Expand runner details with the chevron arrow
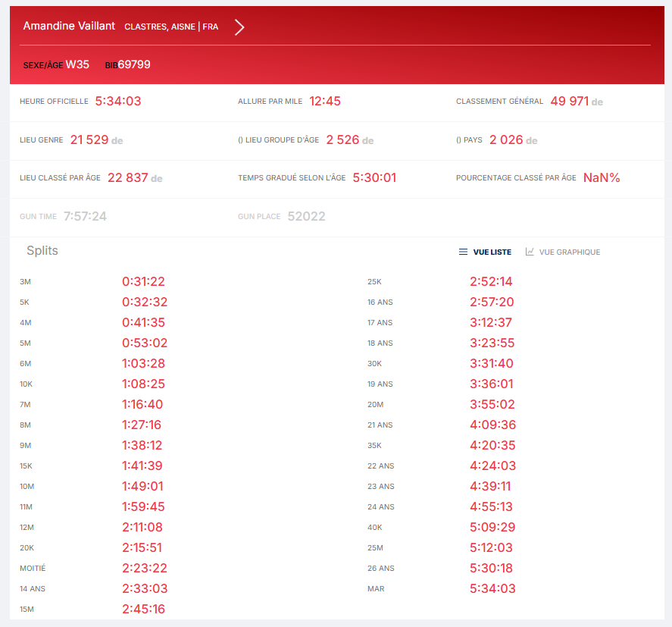 pos(239,27)
